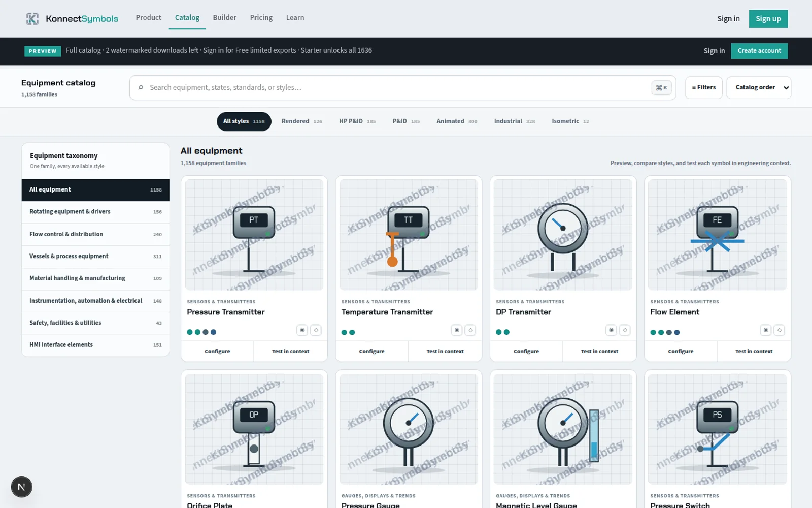Viewport: 812px width, 508px height.
Task: Click Sign in on the preview banner
Action: pyautogui.click(x=714, y=51)
